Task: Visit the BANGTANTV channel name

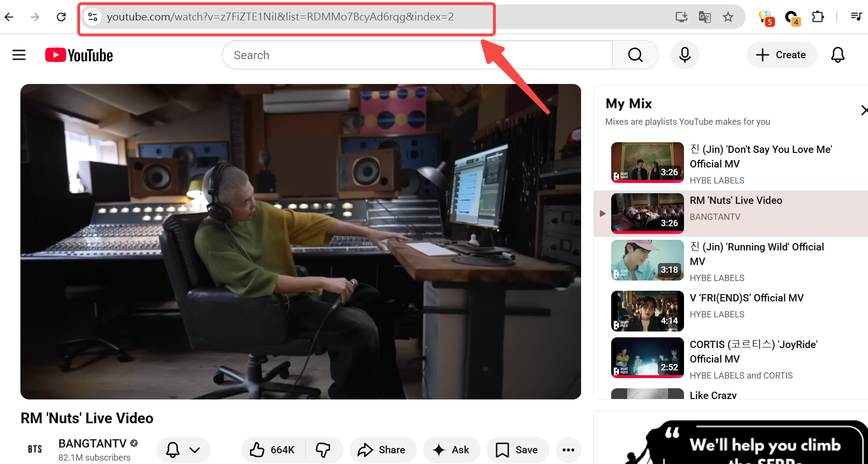Action: tap(92, 443)
